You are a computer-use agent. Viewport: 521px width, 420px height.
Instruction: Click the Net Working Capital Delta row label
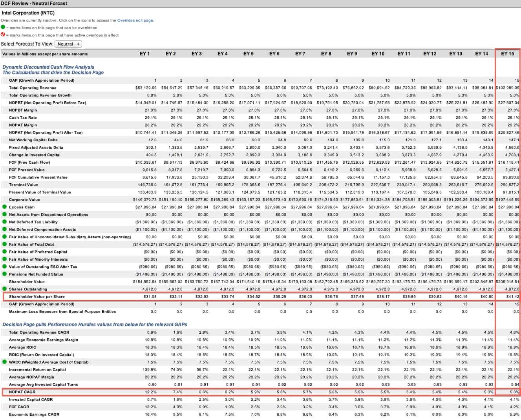pyautogui.click(x=33, y=140)
